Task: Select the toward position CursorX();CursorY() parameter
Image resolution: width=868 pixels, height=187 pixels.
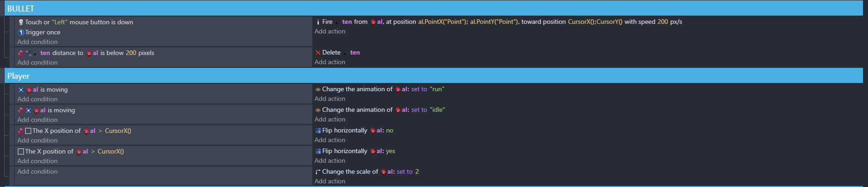Action: click(595, 22)
